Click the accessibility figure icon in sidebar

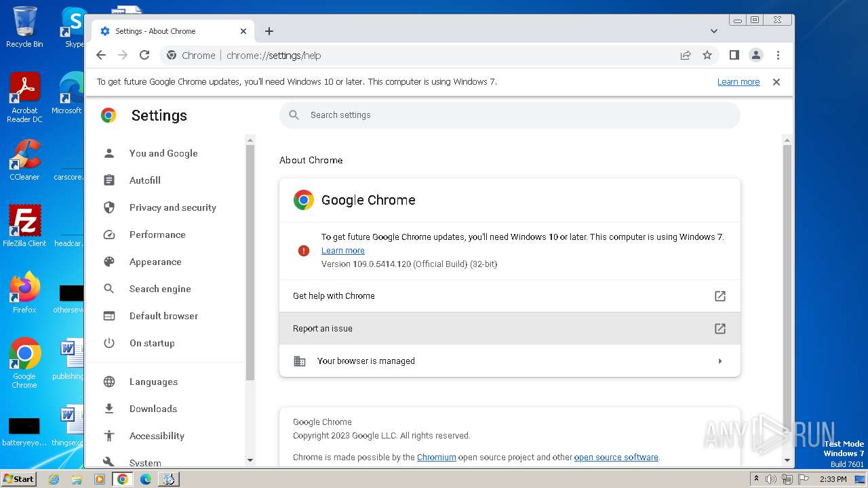[109, 436]
